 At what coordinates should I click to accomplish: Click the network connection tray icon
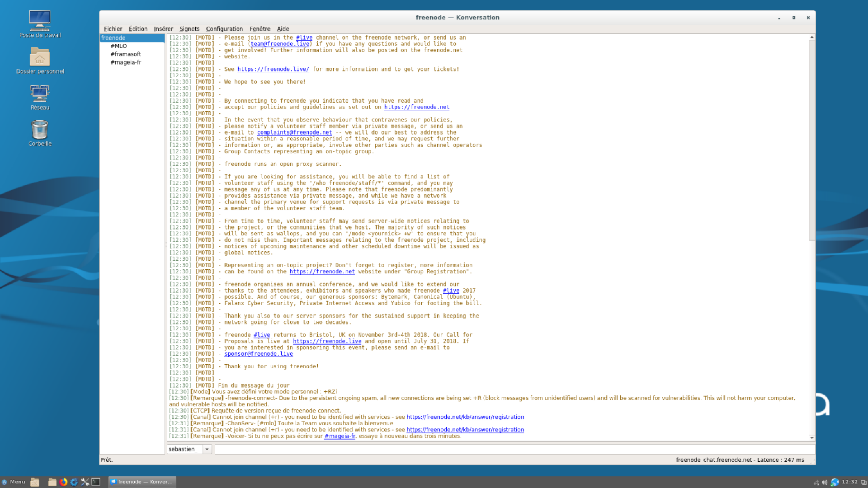[816, 482]
